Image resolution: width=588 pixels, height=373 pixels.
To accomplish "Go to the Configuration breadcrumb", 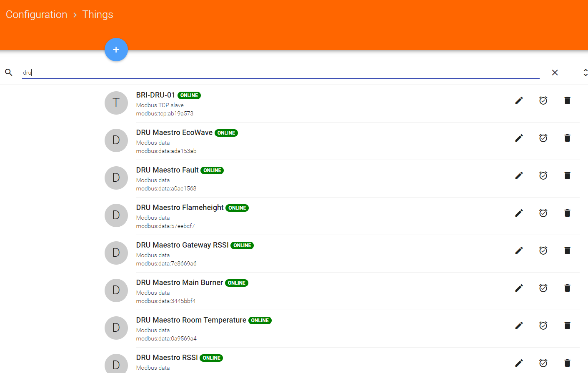I will pos(36,15).
